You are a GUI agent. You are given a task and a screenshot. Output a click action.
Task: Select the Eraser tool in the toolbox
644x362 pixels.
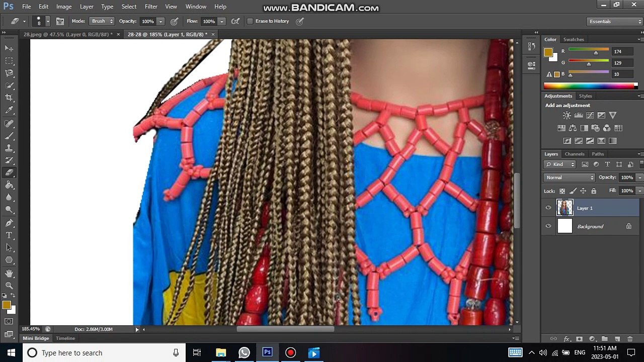9,172
